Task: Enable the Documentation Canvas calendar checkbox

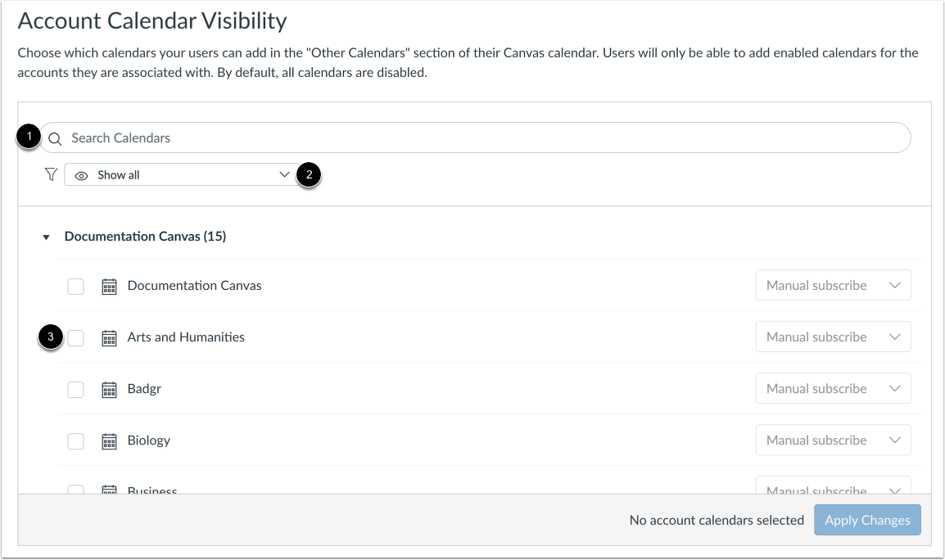Action: click(75, 286)
